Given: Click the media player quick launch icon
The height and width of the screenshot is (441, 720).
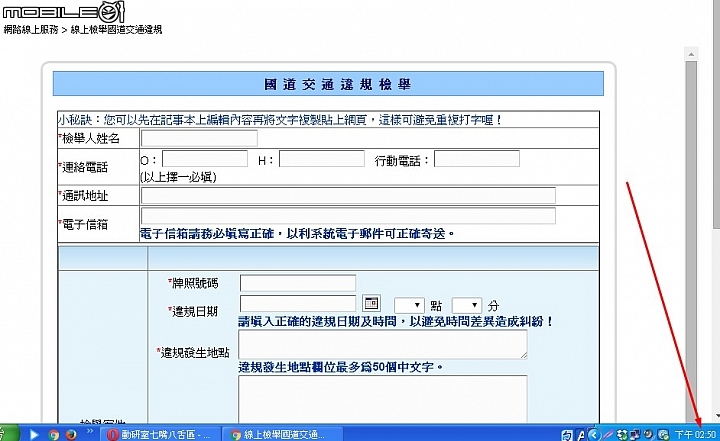Looking at the screenshot, I should 33,435.
